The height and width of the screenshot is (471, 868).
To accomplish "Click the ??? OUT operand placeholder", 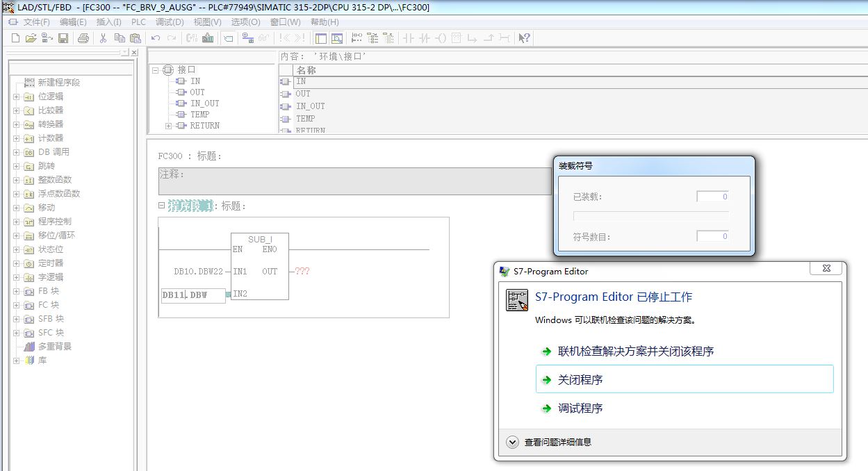I will click(302, 272).
